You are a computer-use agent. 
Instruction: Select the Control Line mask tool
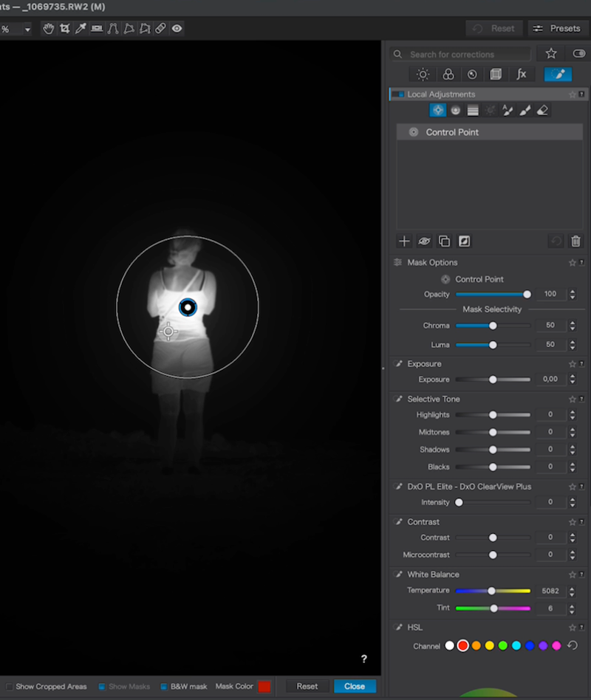[x=455, y=110]
